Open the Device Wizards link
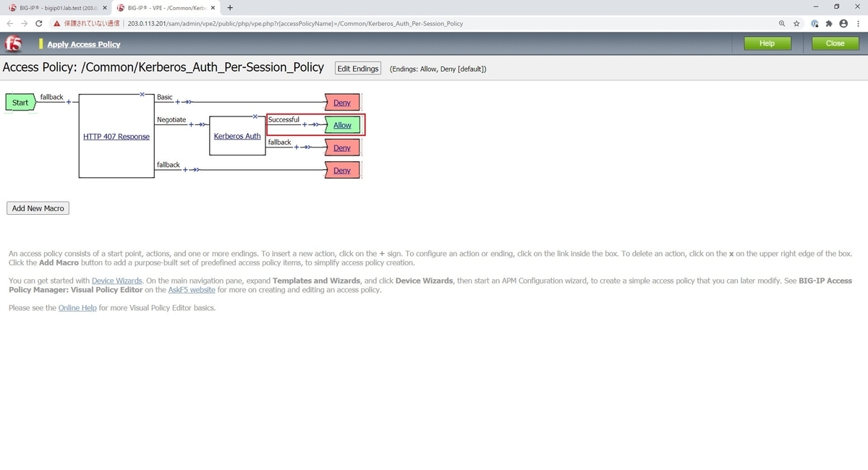This screenshot has height=470, width=868. click(x=117, y=281)
